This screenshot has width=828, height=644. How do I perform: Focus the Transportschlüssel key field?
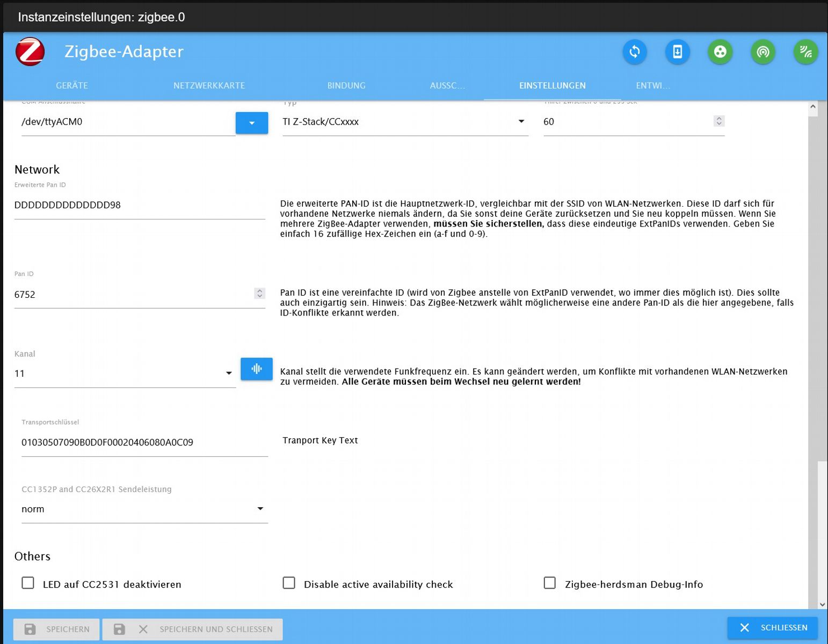(144, 442)
